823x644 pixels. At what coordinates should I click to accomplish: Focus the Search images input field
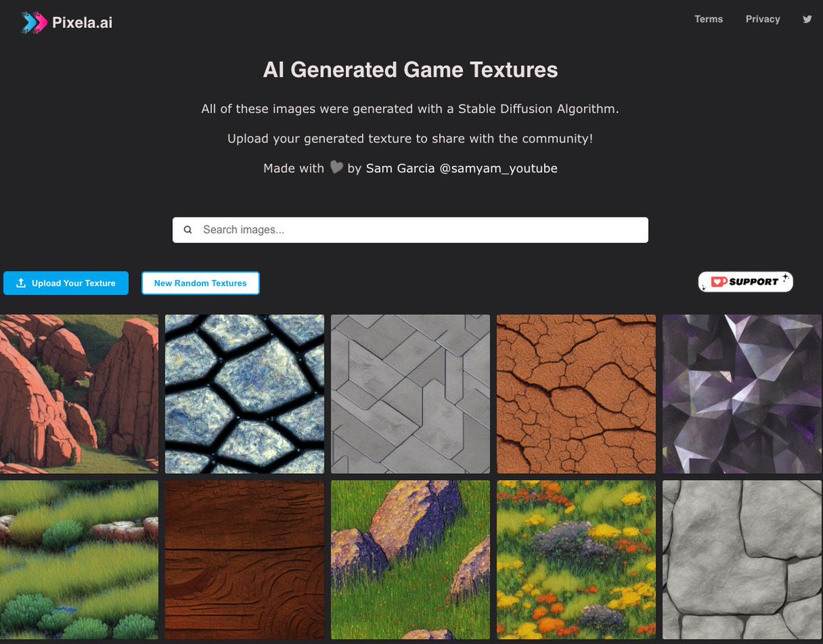pos(410,230)
